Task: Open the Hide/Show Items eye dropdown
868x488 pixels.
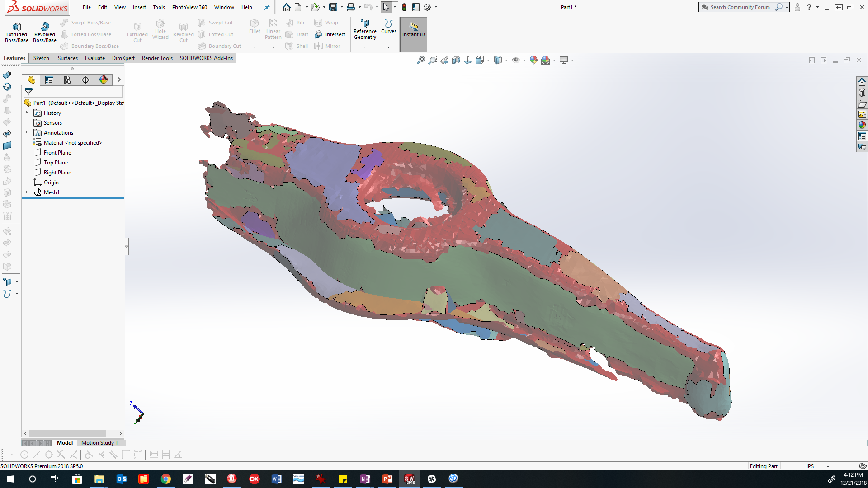Action: point(524,60)
